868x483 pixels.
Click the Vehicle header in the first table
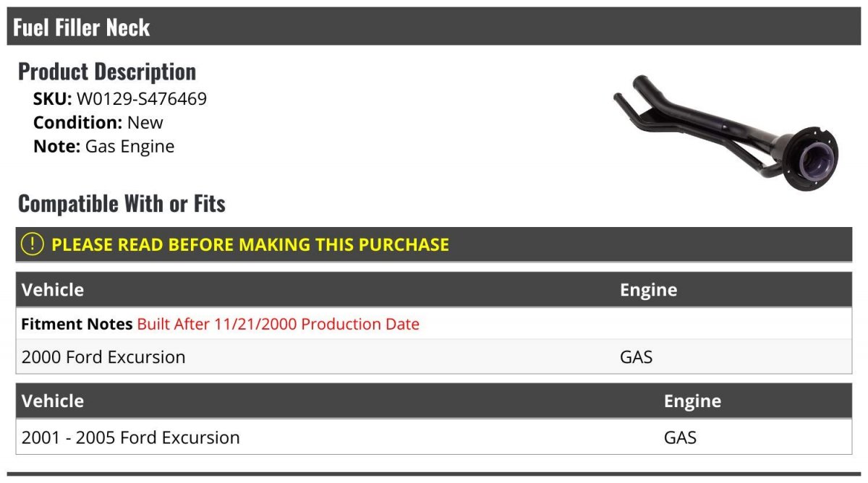pyautogui.click(x=53, y=290)
